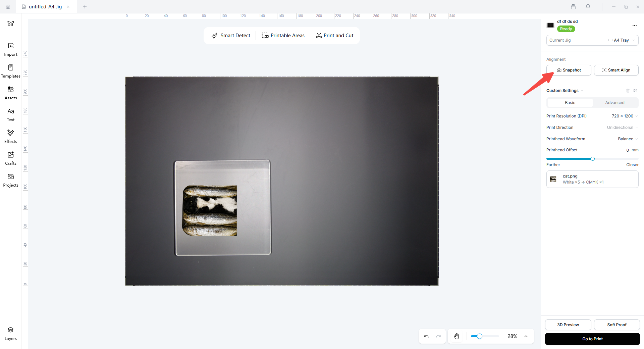Click the Print and Cut button
Image resolution: width=644 pixels, height=349 pixels.
click(x=335, y=36)
